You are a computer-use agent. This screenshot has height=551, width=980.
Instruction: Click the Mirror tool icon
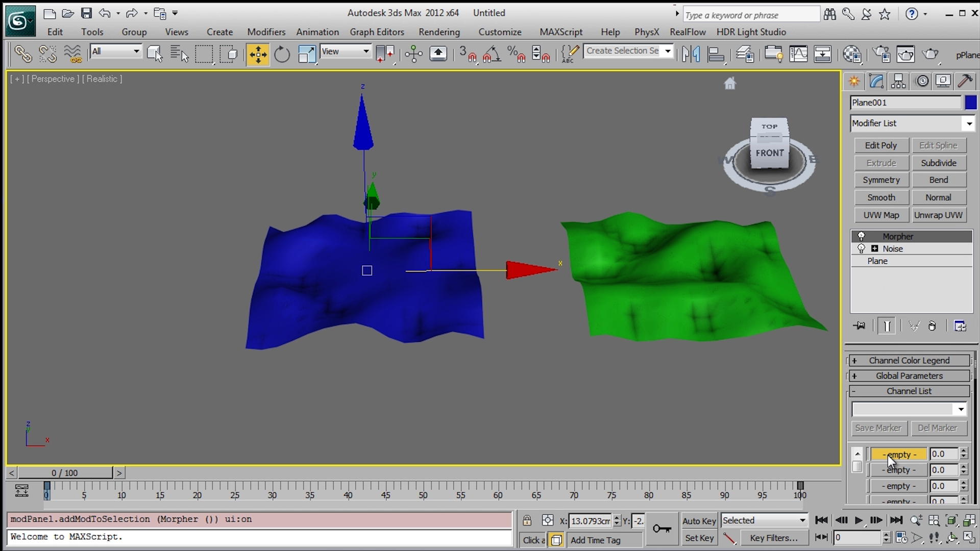coord(691,54)
